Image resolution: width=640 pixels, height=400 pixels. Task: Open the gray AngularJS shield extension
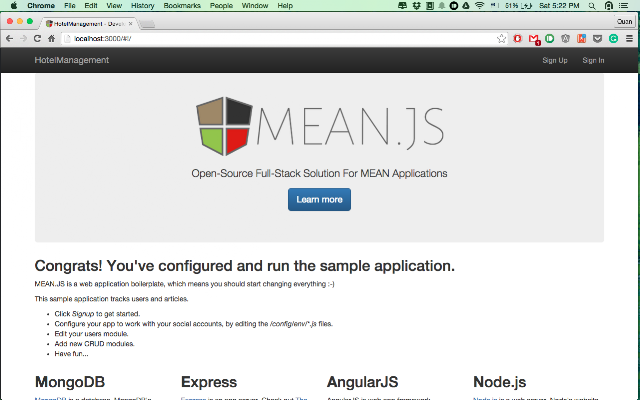[x=565, y=38]
